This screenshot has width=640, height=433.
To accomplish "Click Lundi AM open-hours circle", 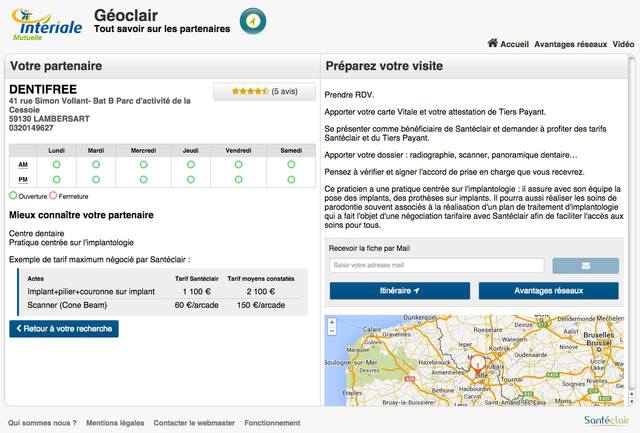I will [56, 164].
